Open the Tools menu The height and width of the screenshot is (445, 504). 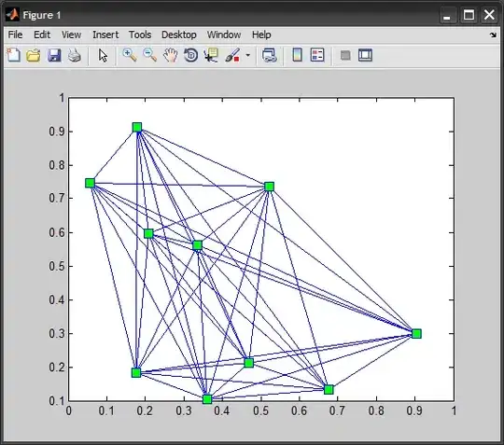pyautogui.click(x=140, y=35)
